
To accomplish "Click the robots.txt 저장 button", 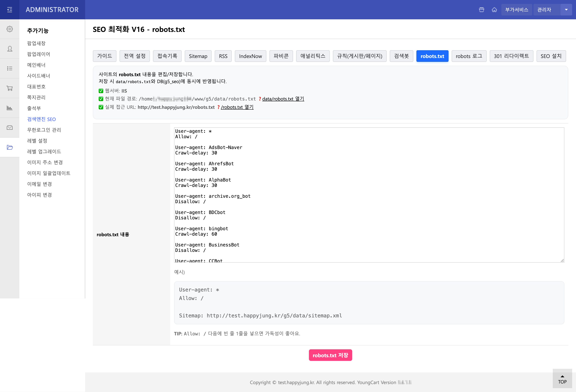I will pos(330,355).
